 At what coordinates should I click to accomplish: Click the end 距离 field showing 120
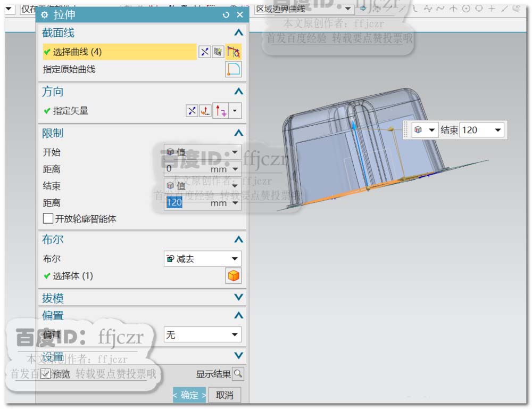186,203
